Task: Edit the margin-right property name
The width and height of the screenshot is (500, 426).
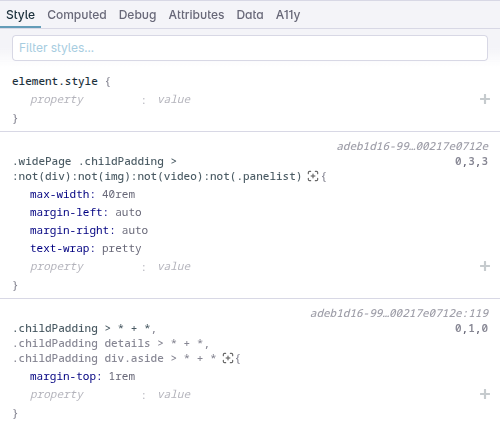Action: (x=69, y=230)
